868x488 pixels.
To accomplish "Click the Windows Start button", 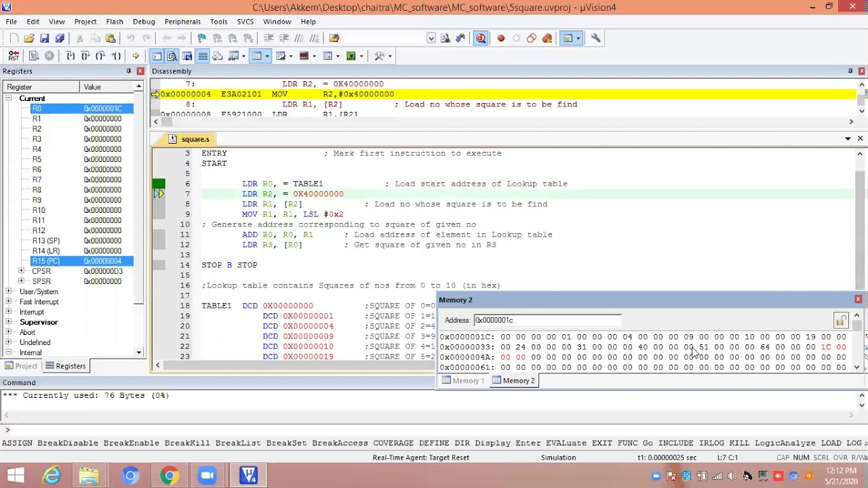I will pyautogui.click(x=15, y=476).
